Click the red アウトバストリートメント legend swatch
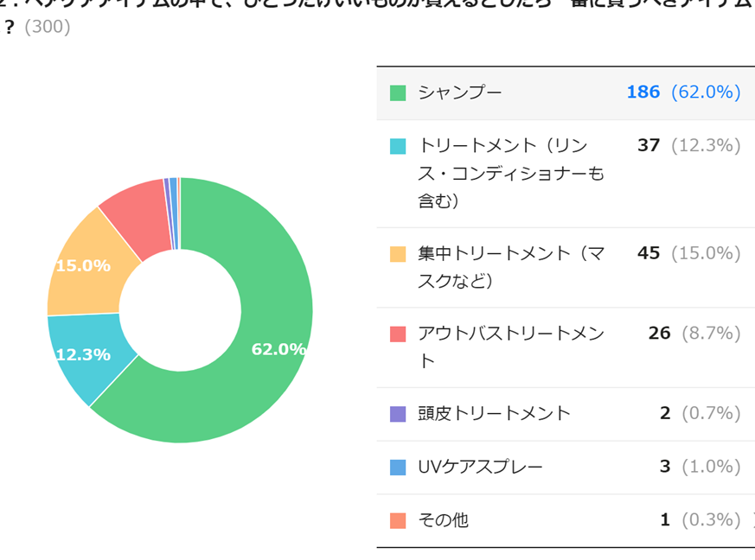 (x=398, y=334)
